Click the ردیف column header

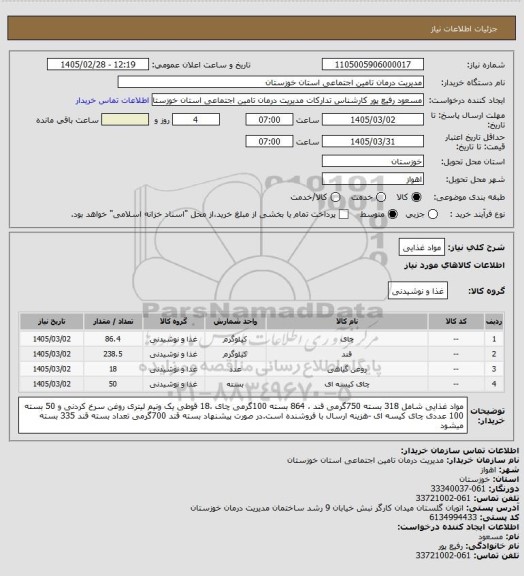[x=494, y=321]
